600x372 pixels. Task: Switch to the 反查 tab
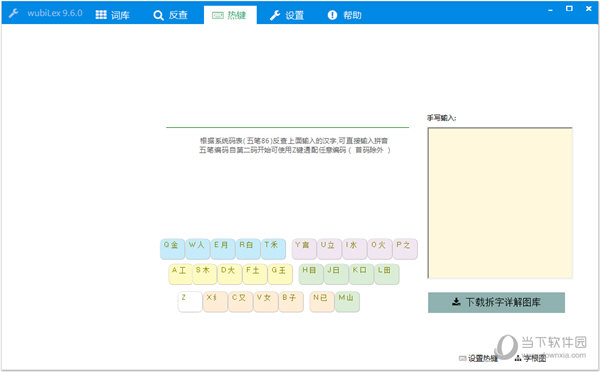[170, 15]
